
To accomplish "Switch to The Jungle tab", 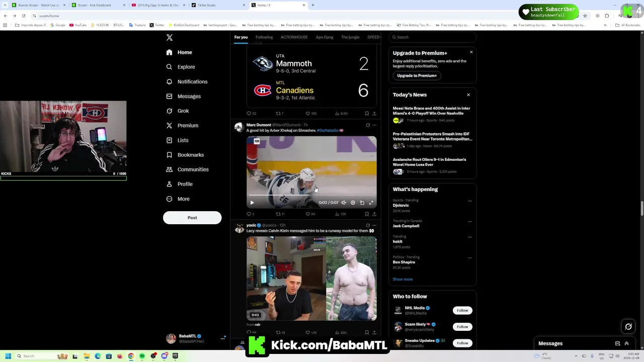I will [x=350, y=37].
